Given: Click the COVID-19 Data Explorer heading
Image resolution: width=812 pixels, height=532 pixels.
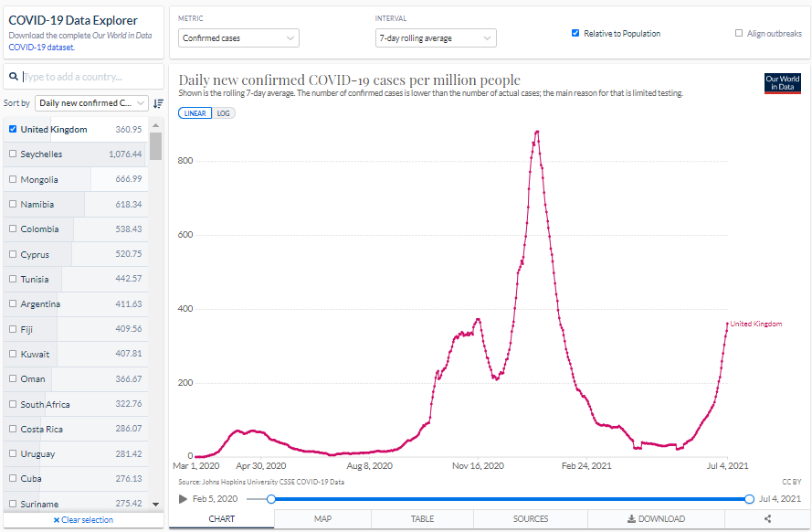Looking at the screenshot, I should pos(73,20).
